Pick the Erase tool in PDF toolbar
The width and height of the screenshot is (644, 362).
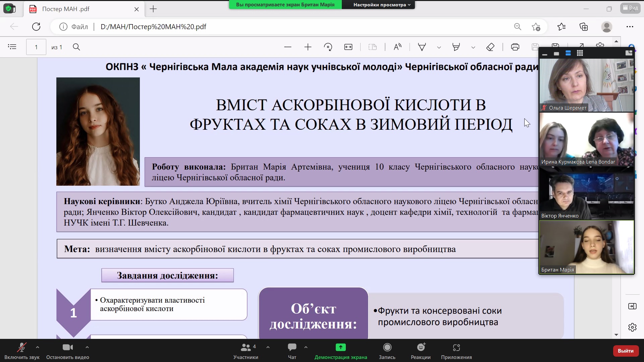[x=490, y=47]
